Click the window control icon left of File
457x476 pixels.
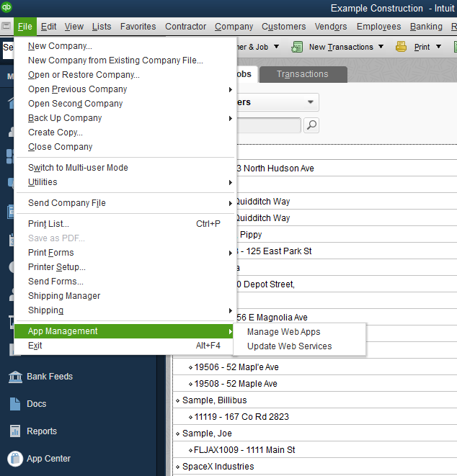coord(6,27)
